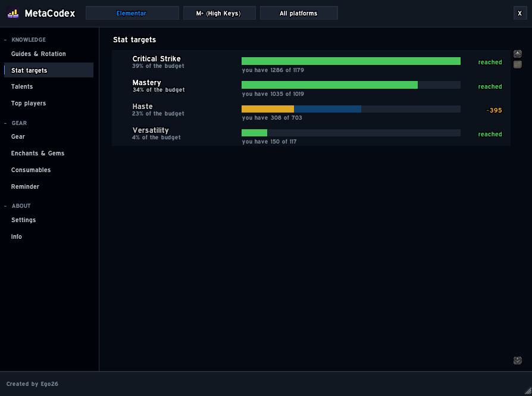
Task: Click the Haste stat label
Action: tap(142, 107)
